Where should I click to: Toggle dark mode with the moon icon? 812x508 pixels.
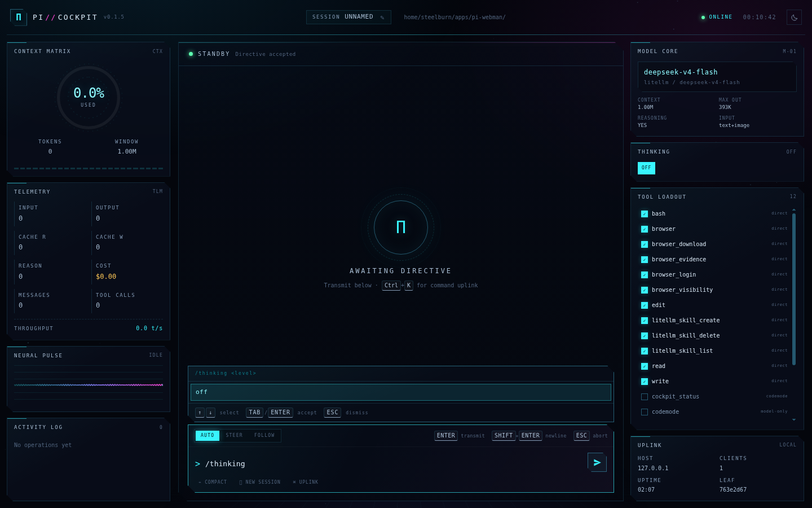tap(794, 17)
